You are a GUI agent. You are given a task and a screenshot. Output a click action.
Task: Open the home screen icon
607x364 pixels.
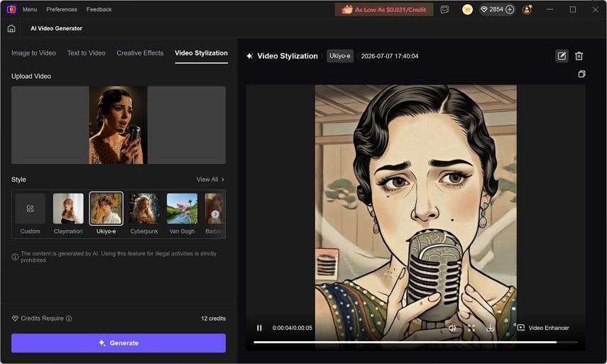[11, 28]
